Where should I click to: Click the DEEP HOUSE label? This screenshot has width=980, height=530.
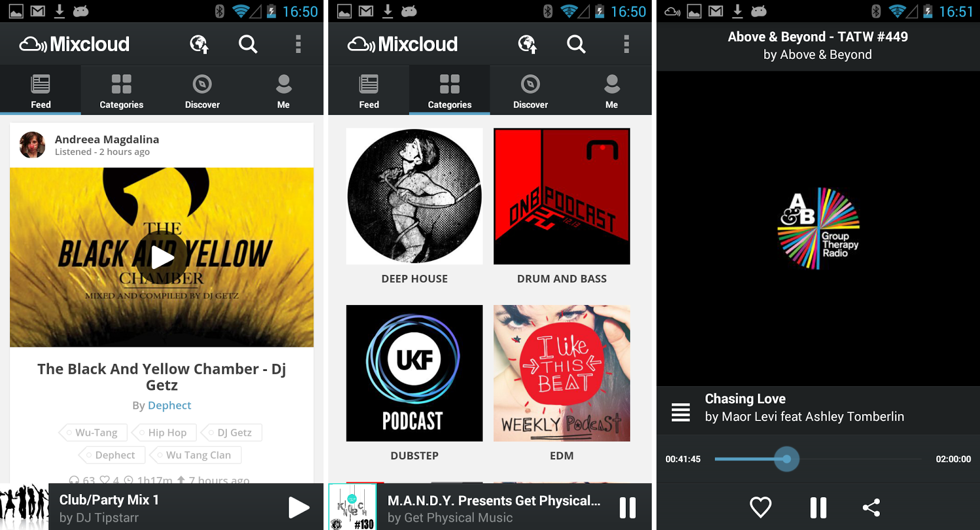[414, 279]
